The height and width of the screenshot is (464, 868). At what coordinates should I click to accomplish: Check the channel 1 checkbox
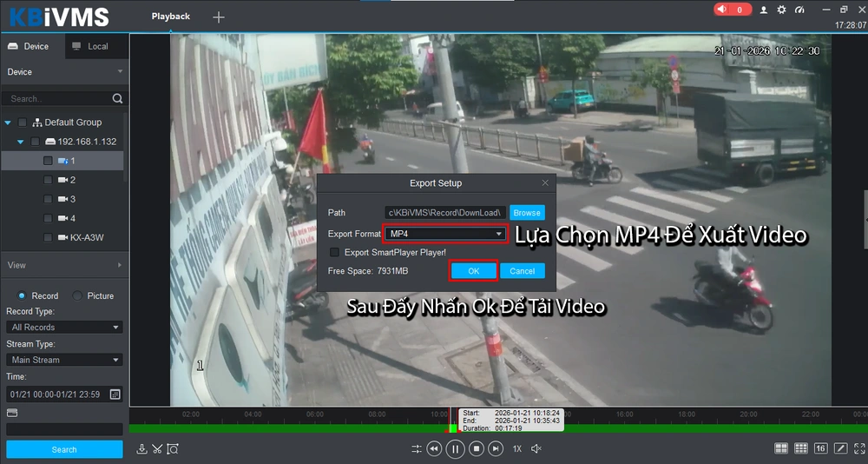(48, 161)
